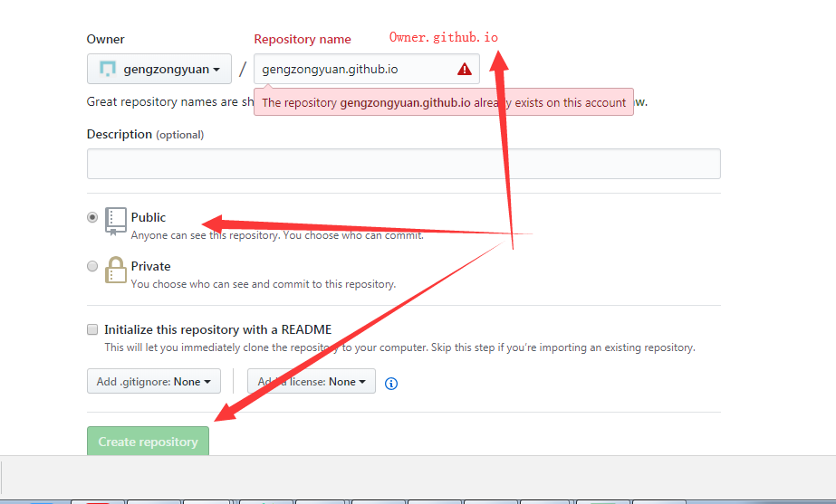836x504 pixels.
Task: Click the 'already exists on this account' error message
Action: pyautogui.click(x=444, y=102)
